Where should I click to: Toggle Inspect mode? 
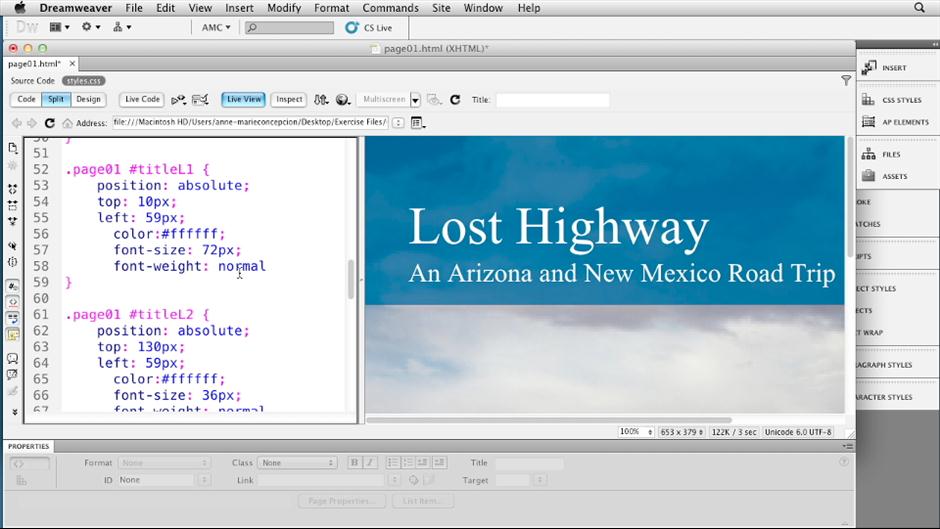(289, 100)
